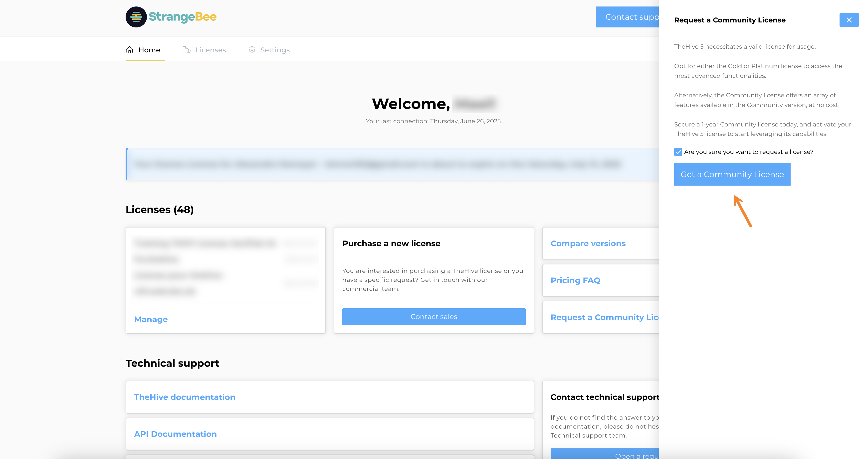Click the blurred license expiry notification banner

pyautogui.click(x=392, y=164)
